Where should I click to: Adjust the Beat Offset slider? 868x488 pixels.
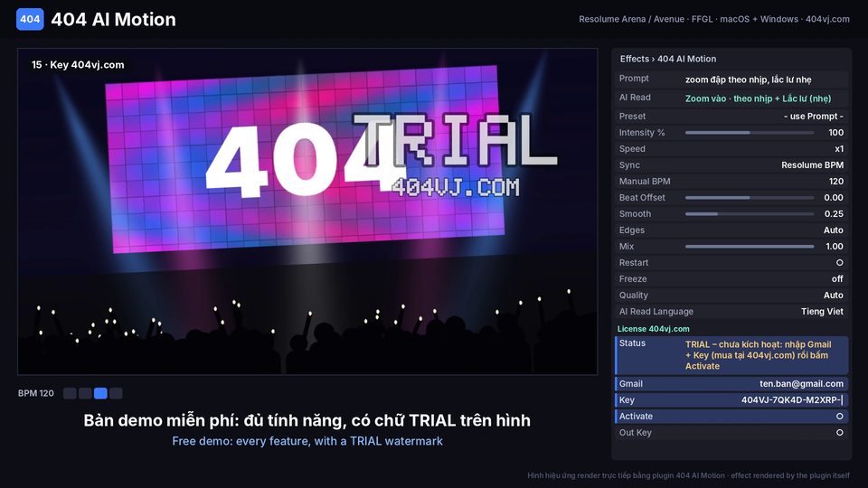[x=749, y=198]
